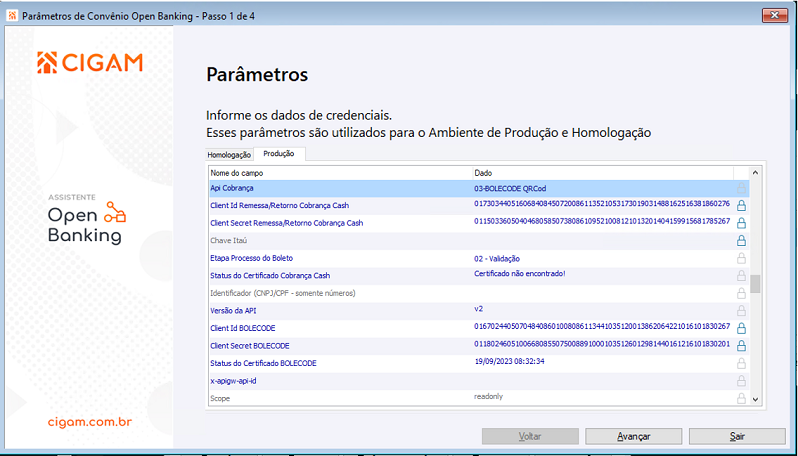Click the Open Banking assistant icon
Screen dimensions: 798x456
point(115,212)
